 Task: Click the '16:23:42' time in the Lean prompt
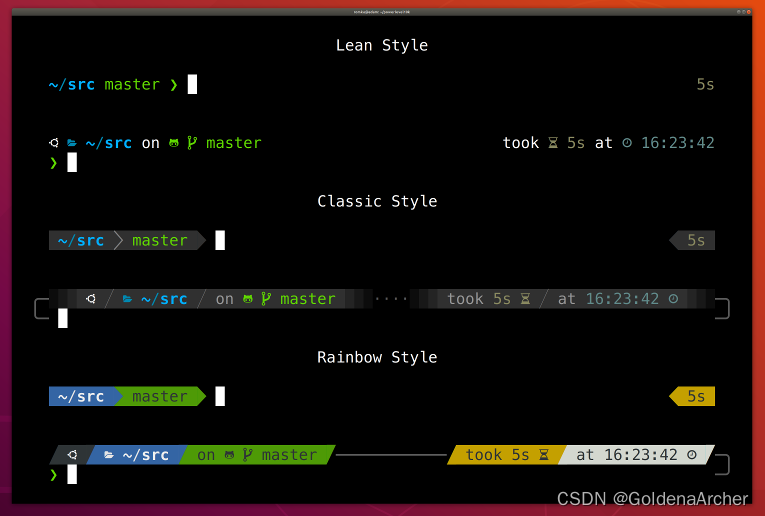coord(678,143)
